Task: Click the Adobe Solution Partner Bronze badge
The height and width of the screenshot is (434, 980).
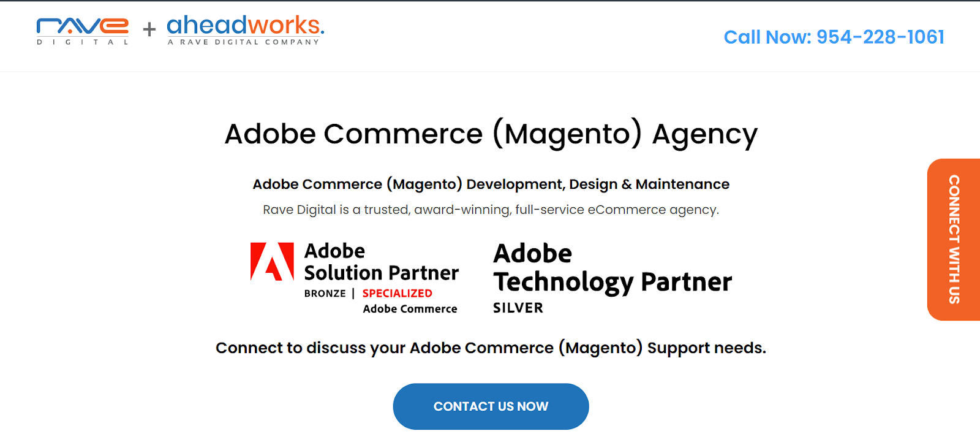Action: [x=354, y=276]
